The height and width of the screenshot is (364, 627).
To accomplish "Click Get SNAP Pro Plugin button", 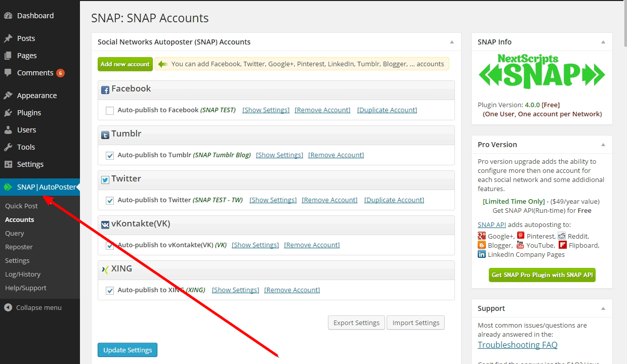I will pos(542,275).
